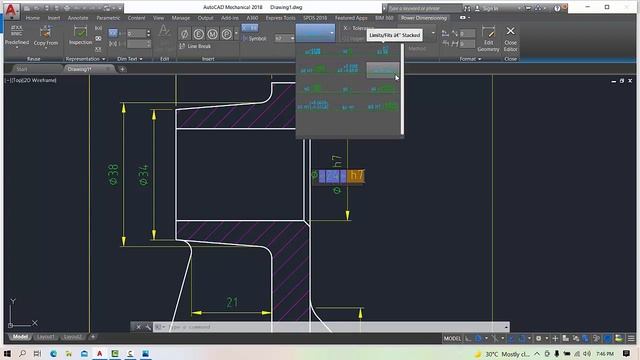640x360 pixels.
Task: Expand the symbol gallery arrow
Action: tap(236, 34)
